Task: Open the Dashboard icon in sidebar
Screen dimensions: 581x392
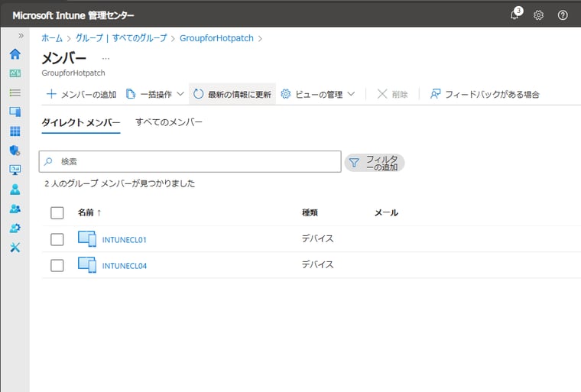Action: 15,73
